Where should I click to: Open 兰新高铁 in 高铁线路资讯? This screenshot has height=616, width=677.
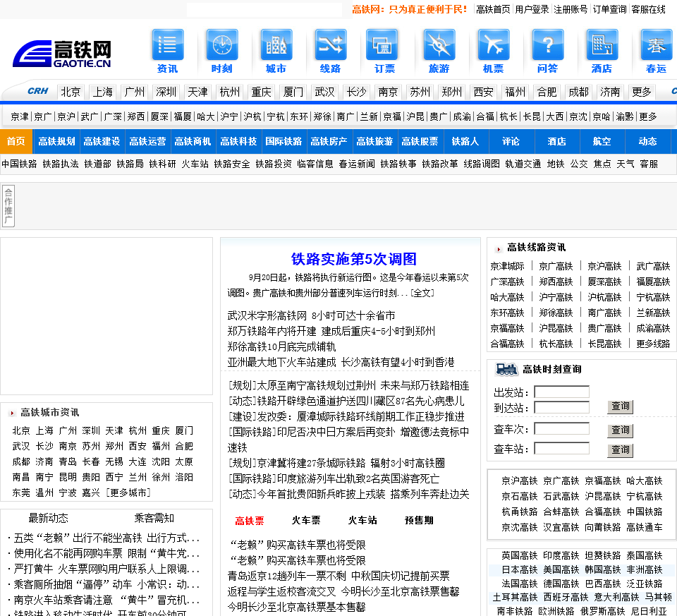coord(653,313)
